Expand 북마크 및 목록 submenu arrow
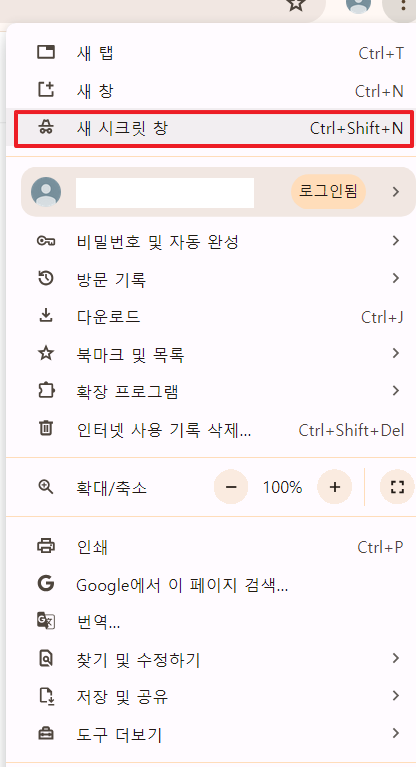Viewport: 416px width, 767px height. (x=396, y=353)
